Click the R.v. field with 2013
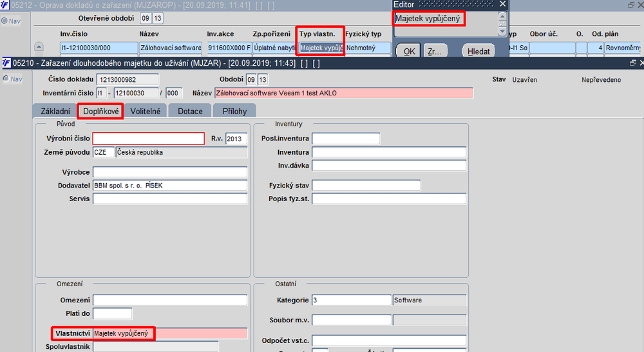 click(x=236, y=139)
